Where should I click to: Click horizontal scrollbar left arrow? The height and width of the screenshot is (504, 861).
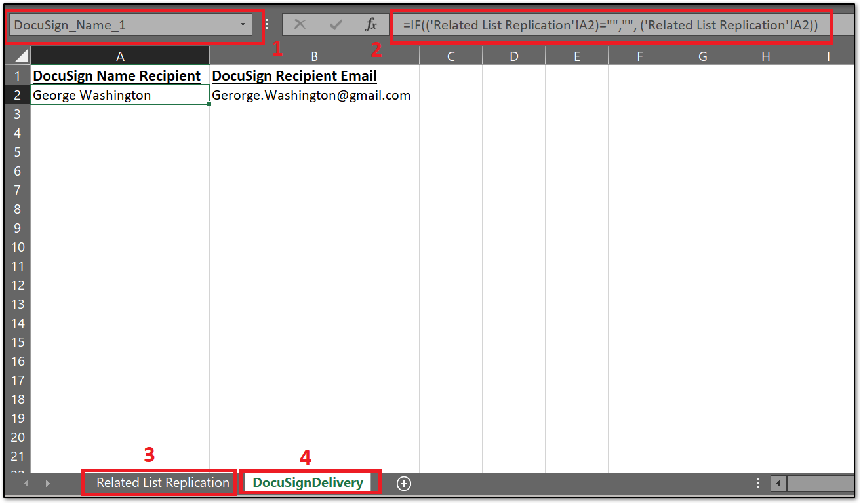click(x=778, y=484)
